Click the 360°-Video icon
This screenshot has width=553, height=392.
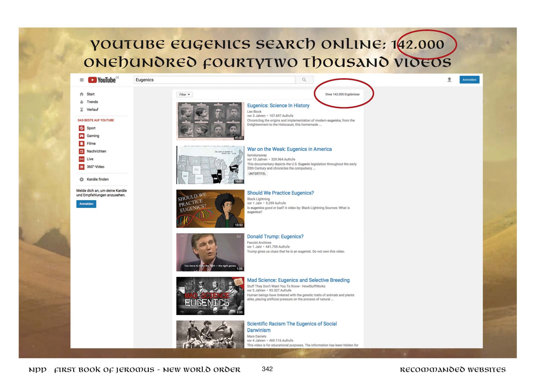82,167
